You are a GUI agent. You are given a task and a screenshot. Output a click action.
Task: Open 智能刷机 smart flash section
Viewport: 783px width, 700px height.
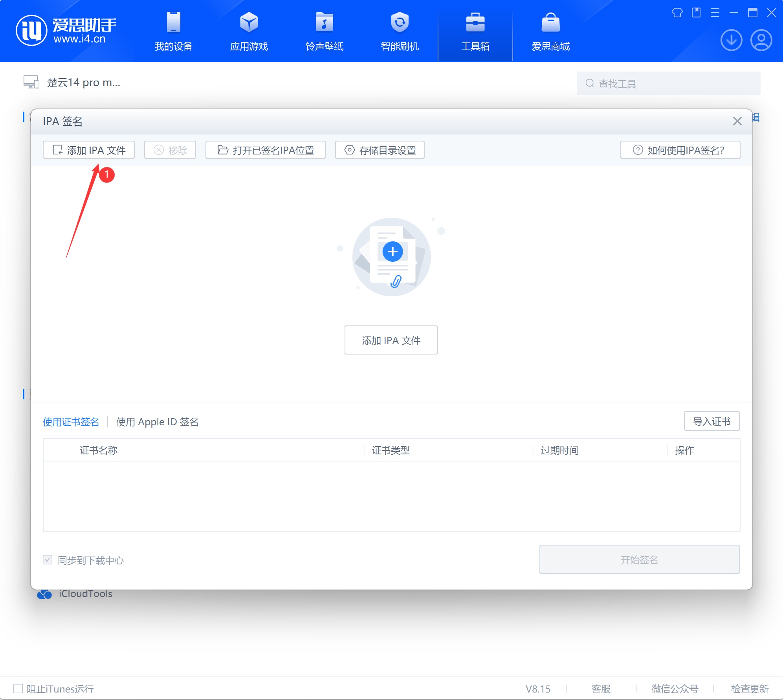point(400,31)
